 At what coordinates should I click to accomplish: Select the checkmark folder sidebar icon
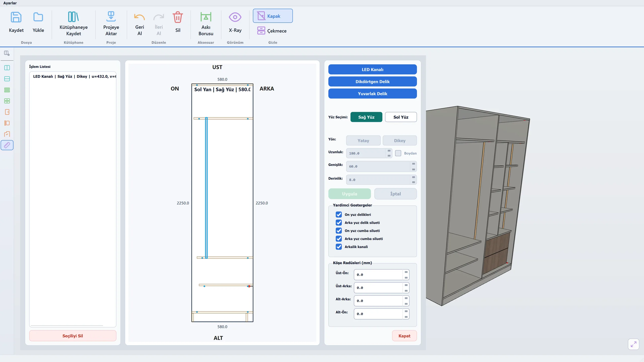[7, 134]
